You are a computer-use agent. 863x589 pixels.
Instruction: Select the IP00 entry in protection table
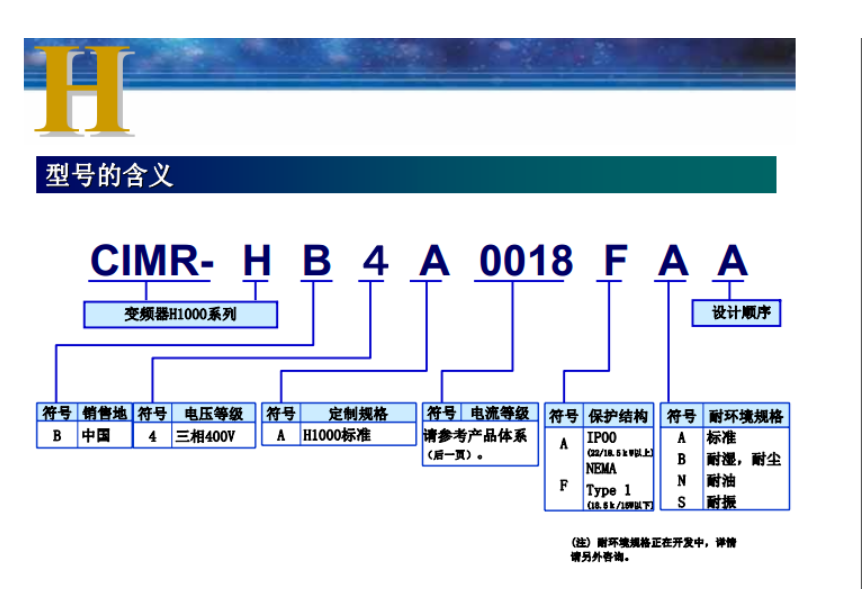pyautogui.click(x=602, y=438)
